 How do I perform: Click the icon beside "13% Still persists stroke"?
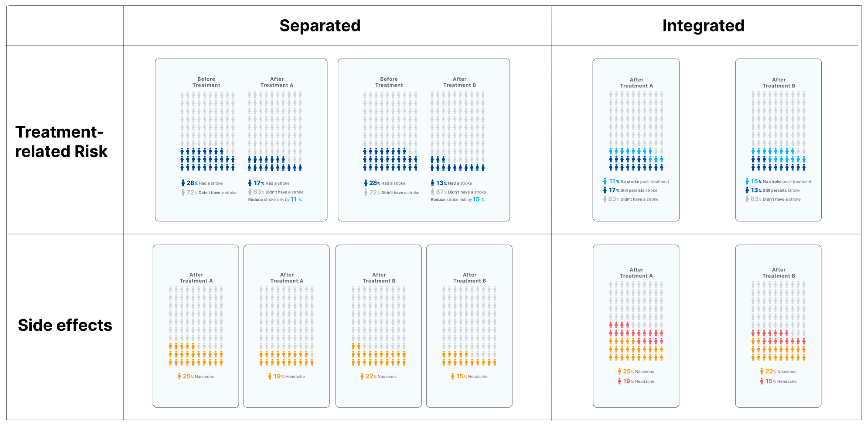[747, 190]
